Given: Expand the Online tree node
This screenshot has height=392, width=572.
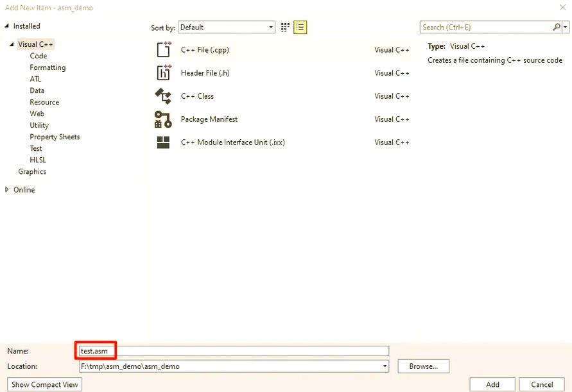Looking at the screenshot, I should click(6, 190).
